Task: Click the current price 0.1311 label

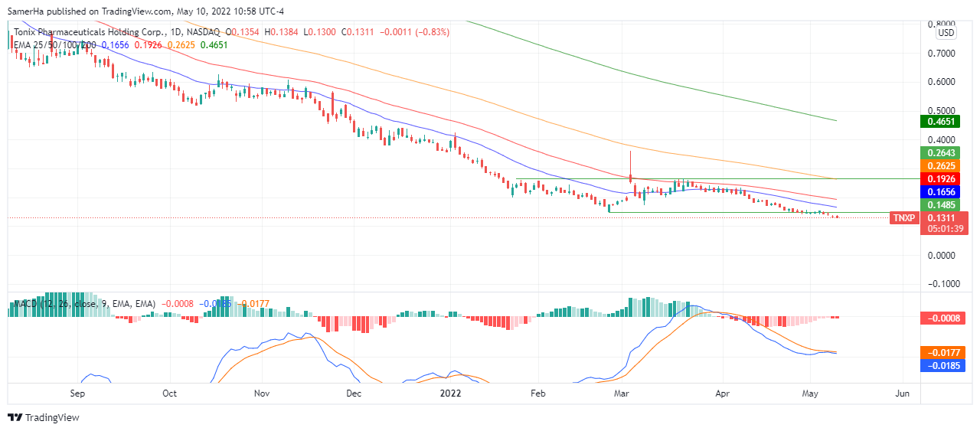Action: (942, 218)
